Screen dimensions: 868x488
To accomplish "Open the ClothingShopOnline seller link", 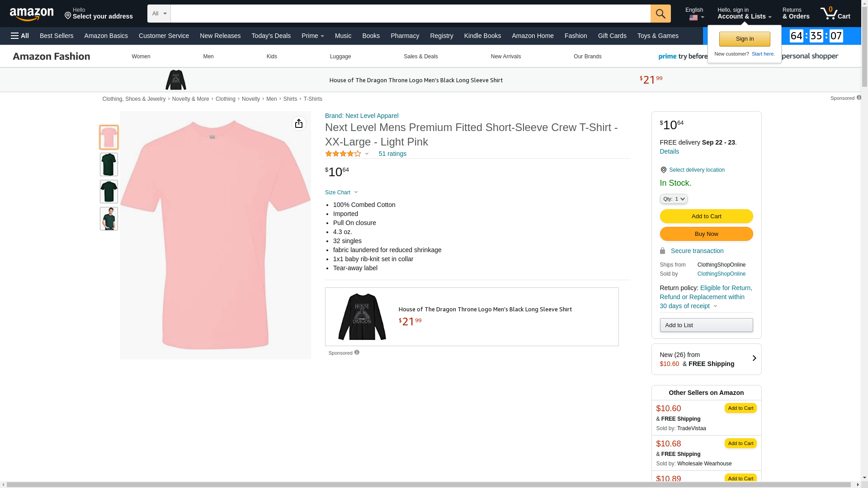I will click(x=721, y=274).
